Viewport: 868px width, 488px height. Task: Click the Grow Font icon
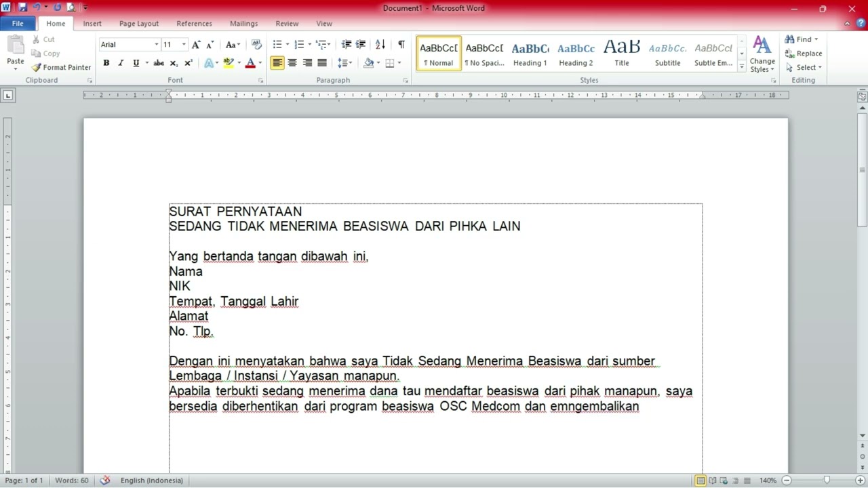pyautogui.click(x=195, y=45)
